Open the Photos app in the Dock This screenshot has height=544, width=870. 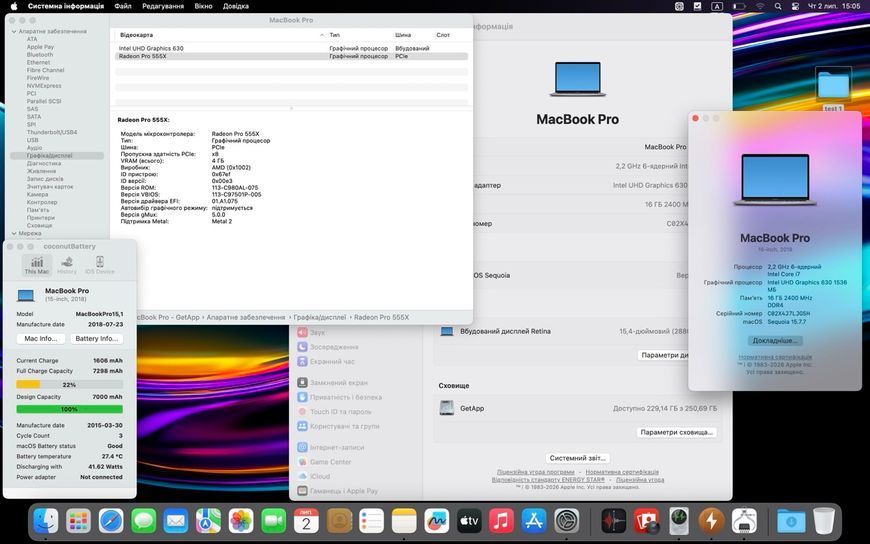(x=241, y=521)
